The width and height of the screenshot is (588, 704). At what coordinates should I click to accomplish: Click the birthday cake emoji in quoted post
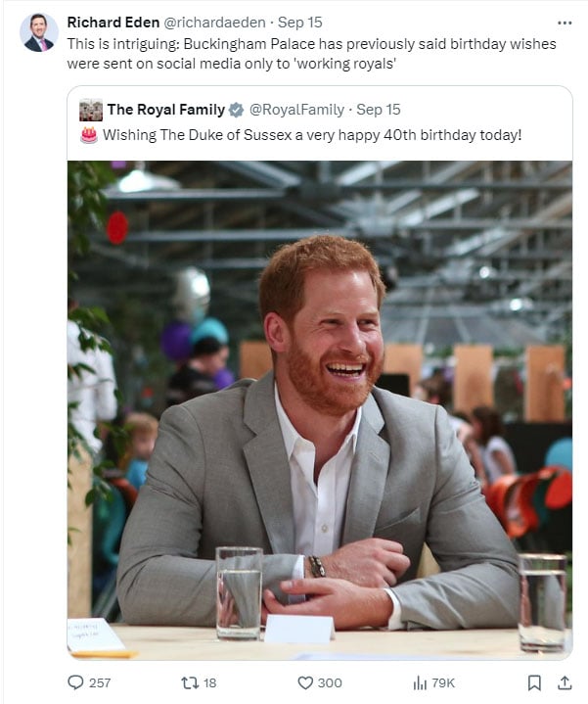pyautogui.click(x=89, y=134)
